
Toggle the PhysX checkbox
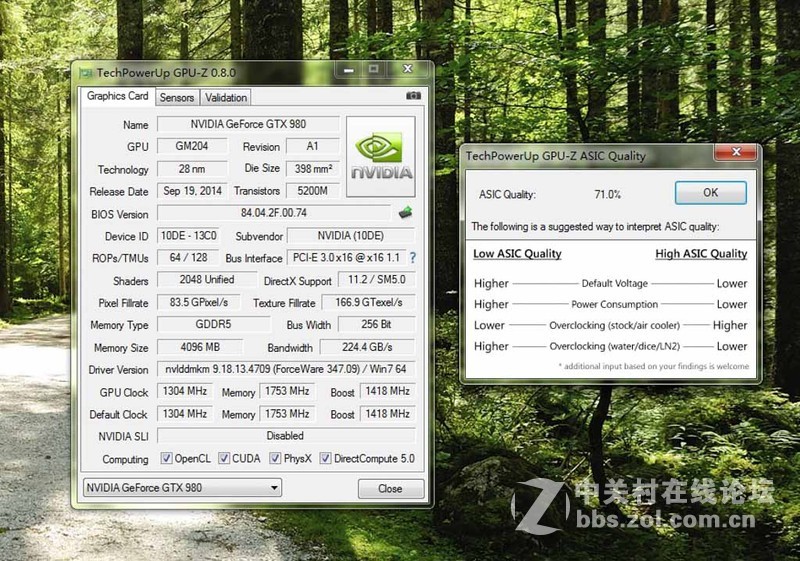click(x=275, y=458)
